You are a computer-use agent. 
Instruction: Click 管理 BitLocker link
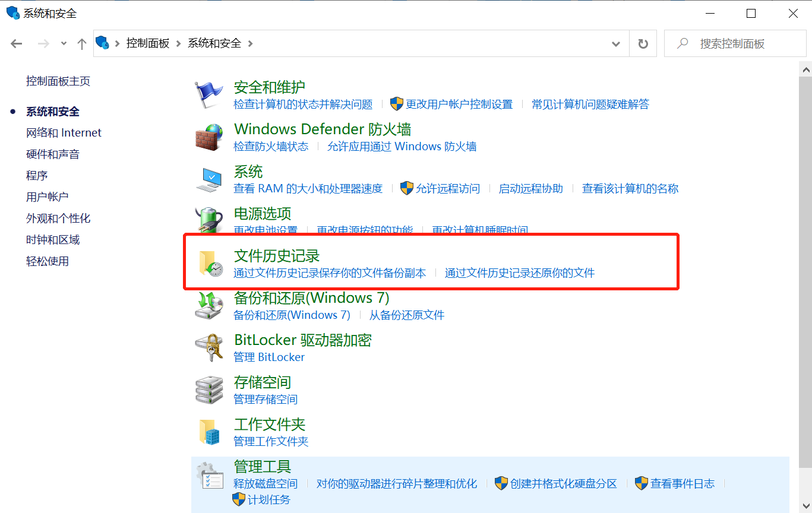(x=269, y=357)
